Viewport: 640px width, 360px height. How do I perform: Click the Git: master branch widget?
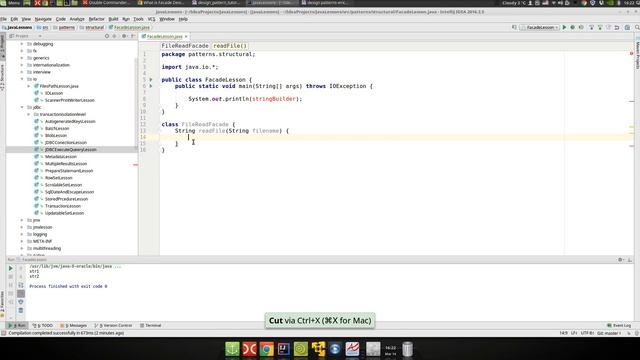[609, 333]
